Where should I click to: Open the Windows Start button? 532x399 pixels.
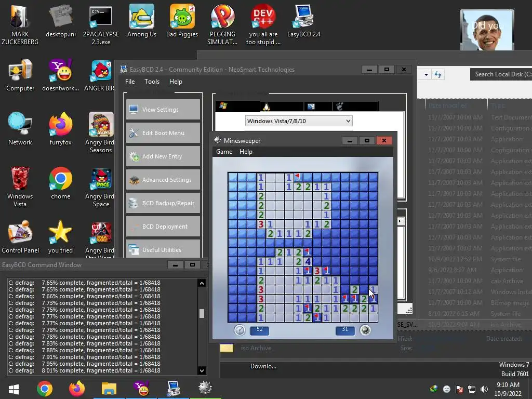14,389
